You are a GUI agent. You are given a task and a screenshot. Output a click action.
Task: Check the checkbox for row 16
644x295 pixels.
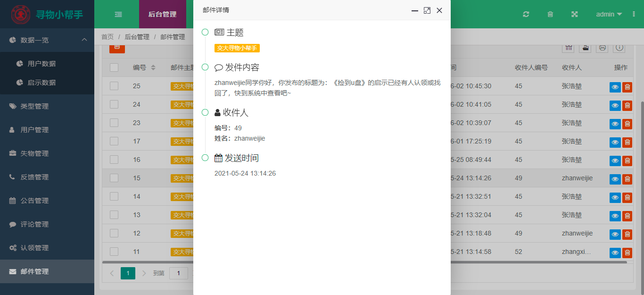click(x=114, y=160)
